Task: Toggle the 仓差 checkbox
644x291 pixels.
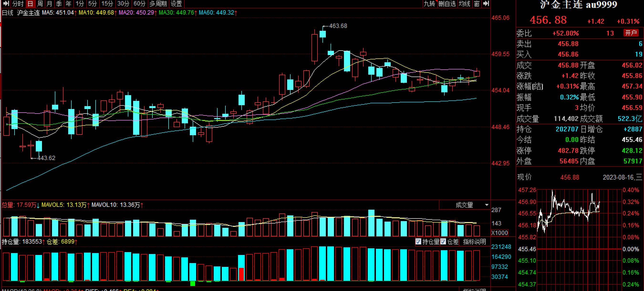Action: coord(443,241)
